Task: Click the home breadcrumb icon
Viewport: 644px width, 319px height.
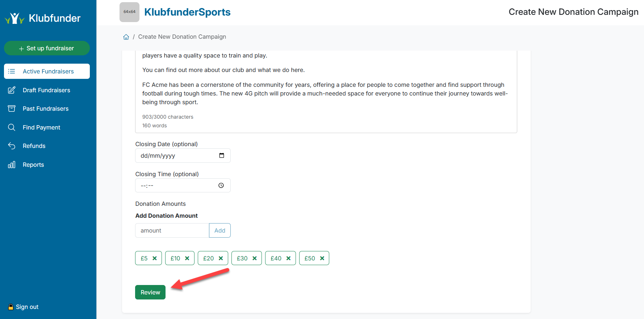Action: pos(126,37)
